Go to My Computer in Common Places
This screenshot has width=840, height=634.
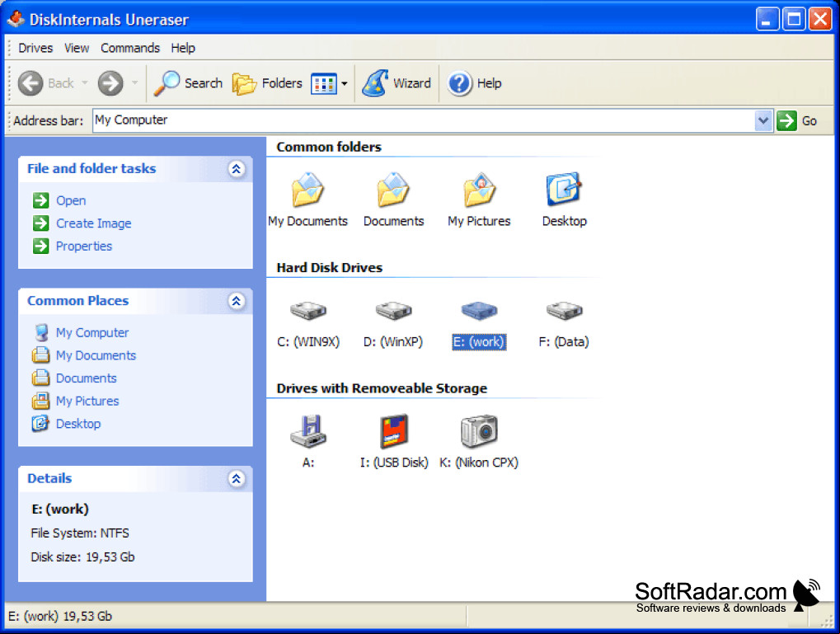tap(92, 333)
